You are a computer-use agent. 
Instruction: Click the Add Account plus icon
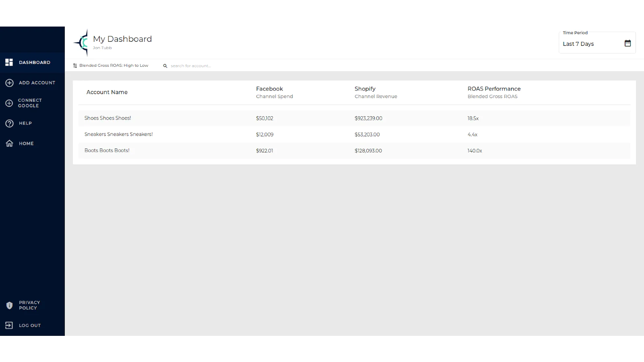pos(9,83)
